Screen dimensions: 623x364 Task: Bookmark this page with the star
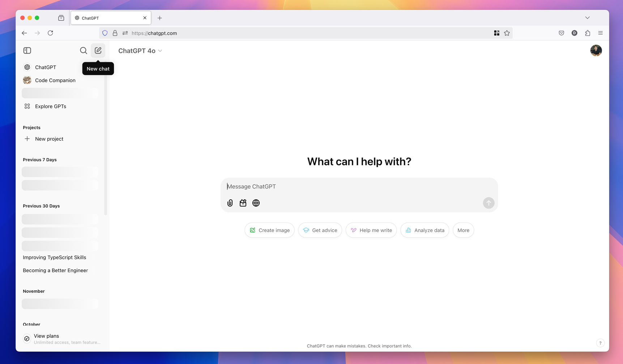[x=507, y=33]
